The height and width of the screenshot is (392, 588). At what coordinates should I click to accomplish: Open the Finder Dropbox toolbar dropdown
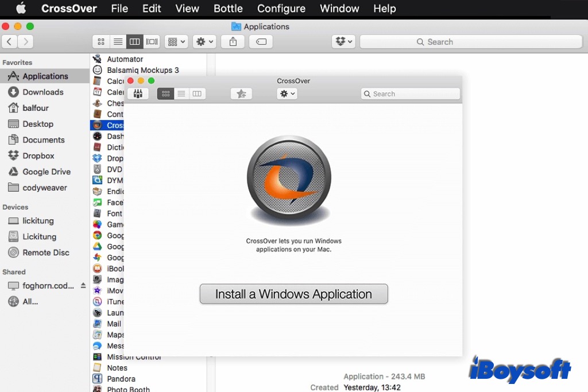(x=344, y=42)
